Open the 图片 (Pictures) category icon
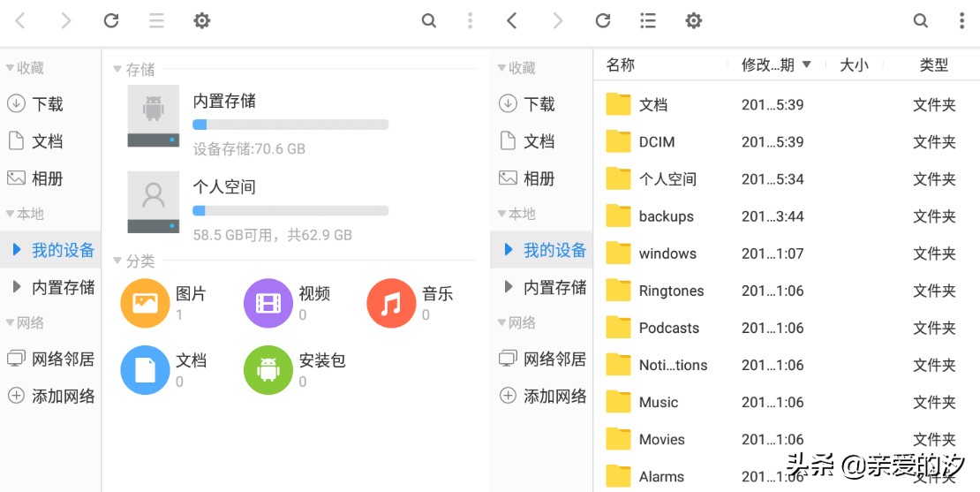Screen dimensions: 980x492 click(145, 303)
